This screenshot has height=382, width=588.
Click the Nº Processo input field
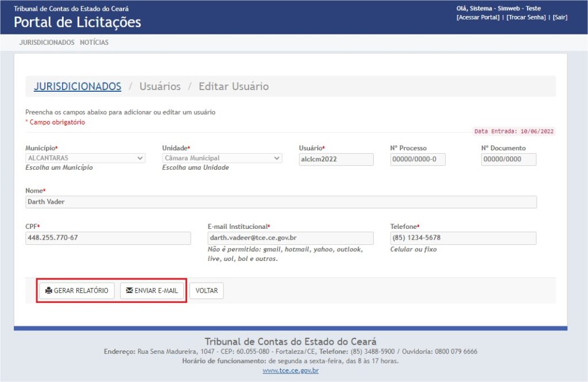417,159
